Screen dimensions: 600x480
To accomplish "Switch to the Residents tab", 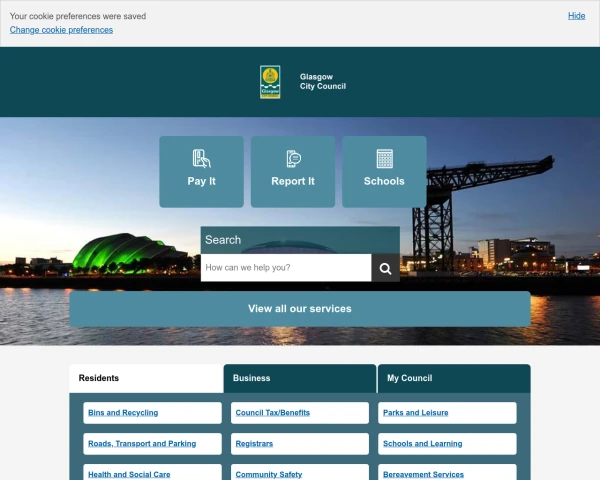I will tap(146, 378).
